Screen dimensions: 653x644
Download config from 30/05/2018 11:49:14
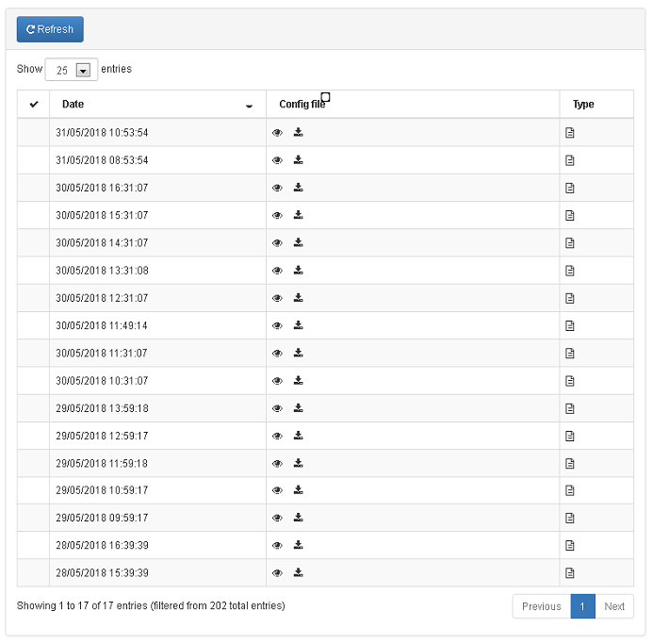[x=298, y=325]
